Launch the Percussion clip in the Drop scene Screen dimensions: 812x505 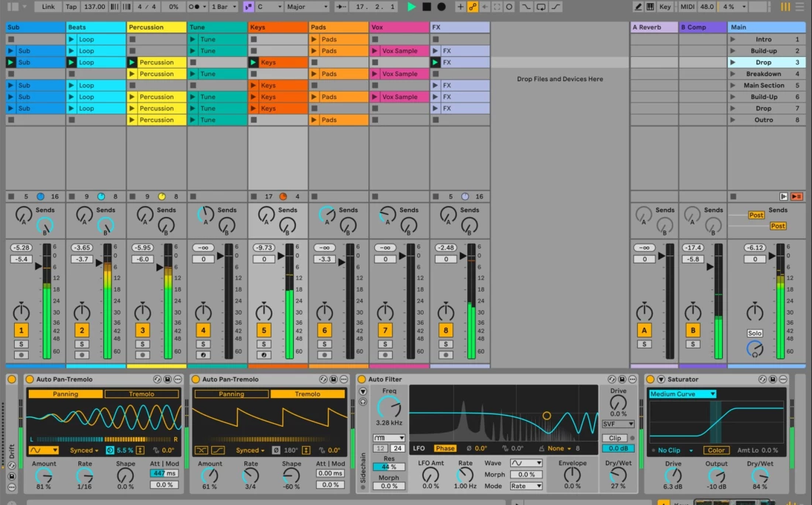click(133, 63)
